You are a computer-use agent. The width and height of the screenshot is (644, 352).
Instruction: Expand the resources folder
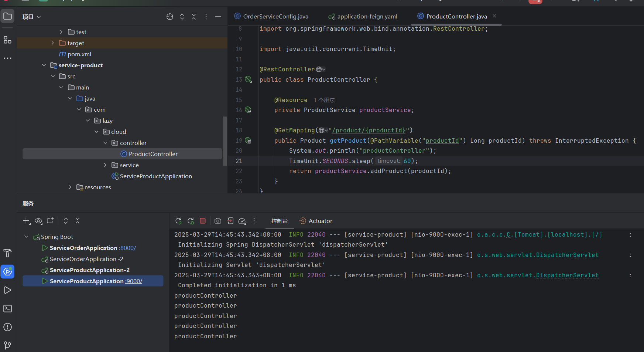(x=70, y=187)
